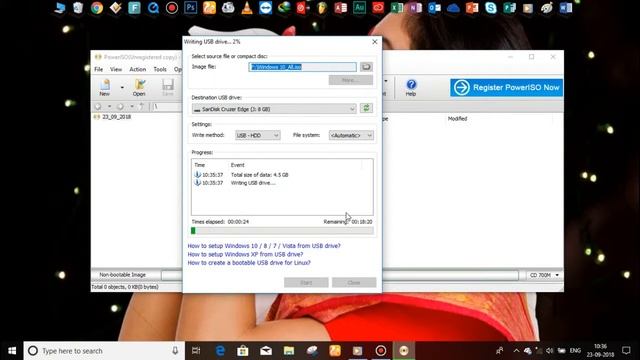
Task: Show hidden system tray icons
Action: pyautogui.click(x=516, y=351)
